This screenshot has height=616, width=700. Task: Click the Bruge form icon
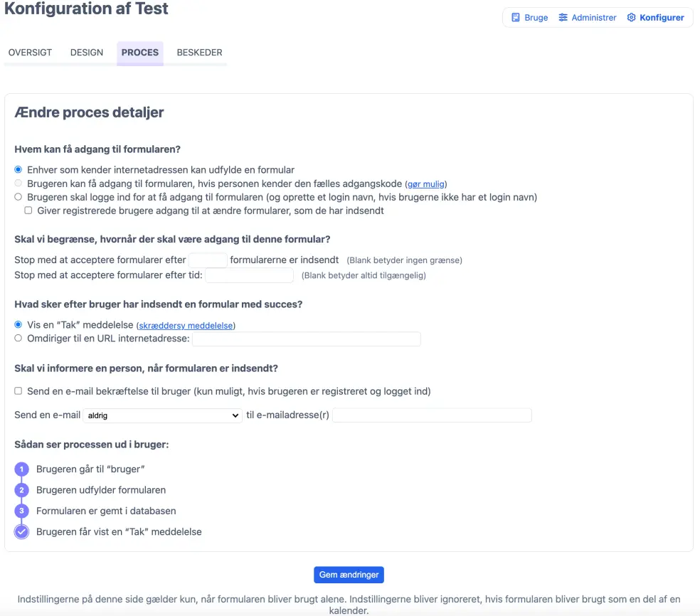coord(516,18)
